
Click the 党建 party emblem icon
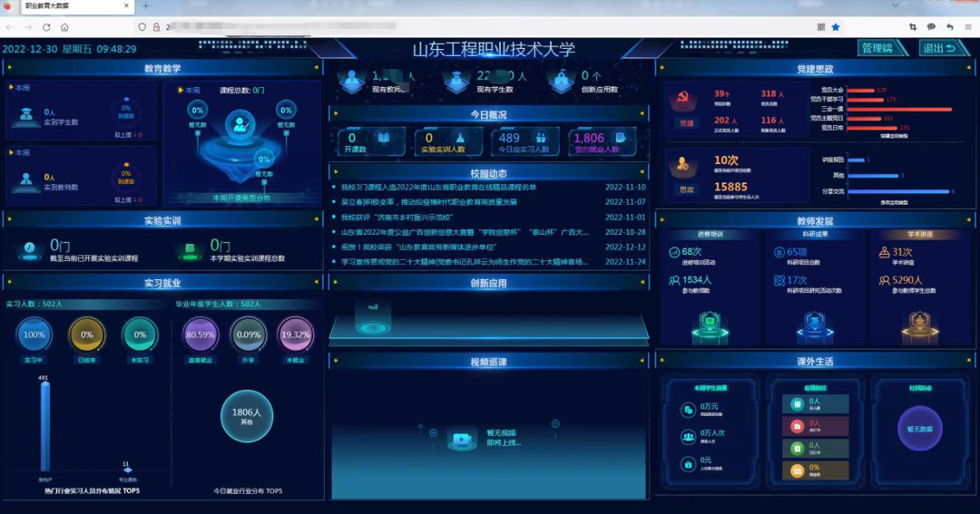point(682,99)
